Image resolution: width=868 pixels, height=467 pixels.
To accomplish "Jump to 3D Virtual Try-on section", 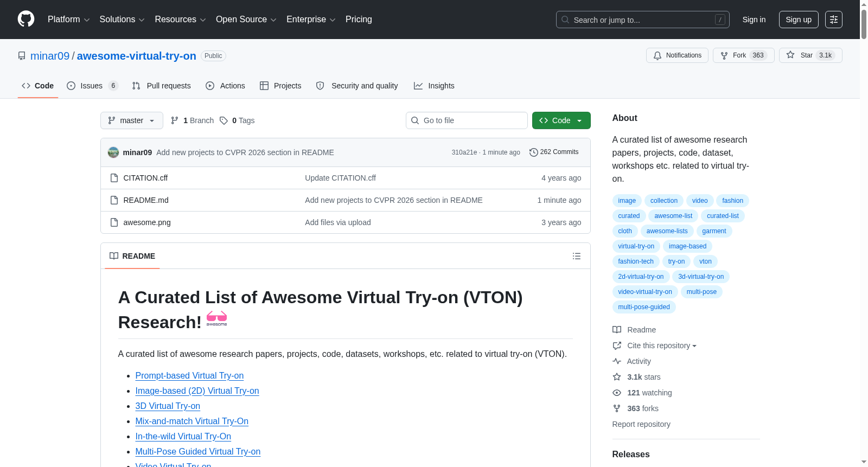I will tap(168, 406).
